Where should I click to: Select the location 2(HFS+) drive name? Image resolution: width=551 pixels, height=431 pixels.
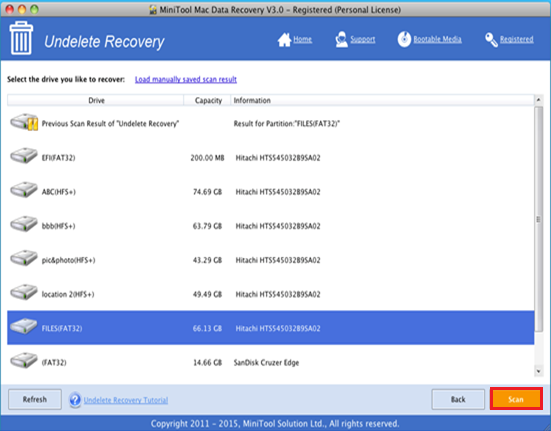click(x=68, y=294)
